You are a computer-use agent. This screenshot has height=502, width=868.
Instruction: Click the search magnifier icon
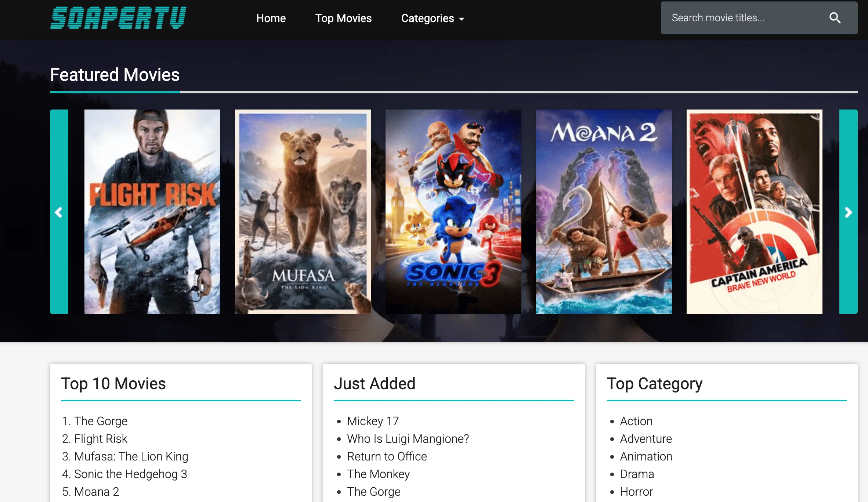point(835,18)
